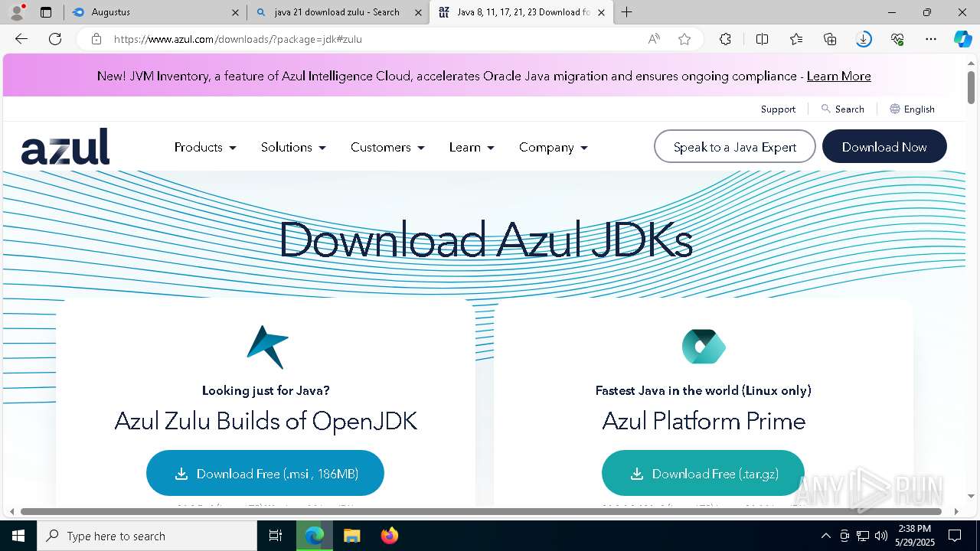Click Speak to a Java Expert
Image resolution: width=980 pixels, height=551 pixels.
click(735, 146)
